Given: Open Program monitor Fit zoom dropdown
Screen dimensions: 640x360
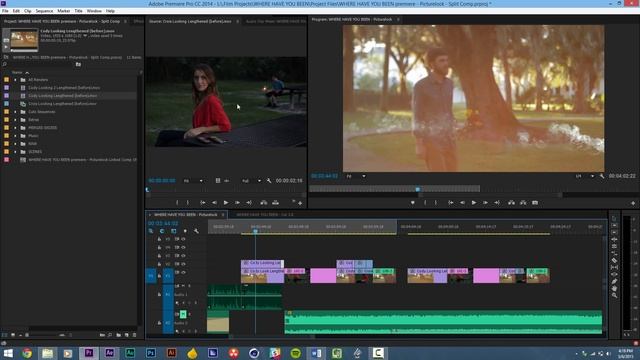Looking at the screenshot, I should (x=355, y=176).
